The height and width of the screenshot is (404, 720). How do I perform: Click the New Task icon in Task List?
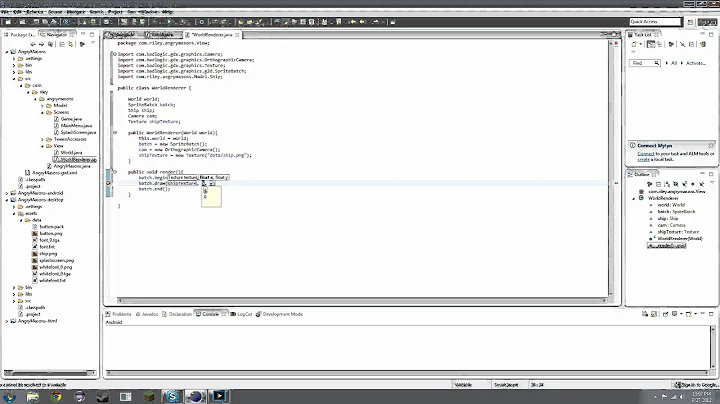tap(634, 44)
